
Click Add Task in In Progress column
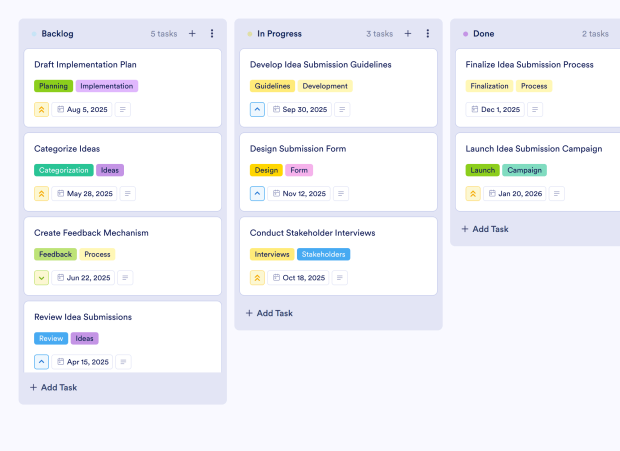point(270,313)
